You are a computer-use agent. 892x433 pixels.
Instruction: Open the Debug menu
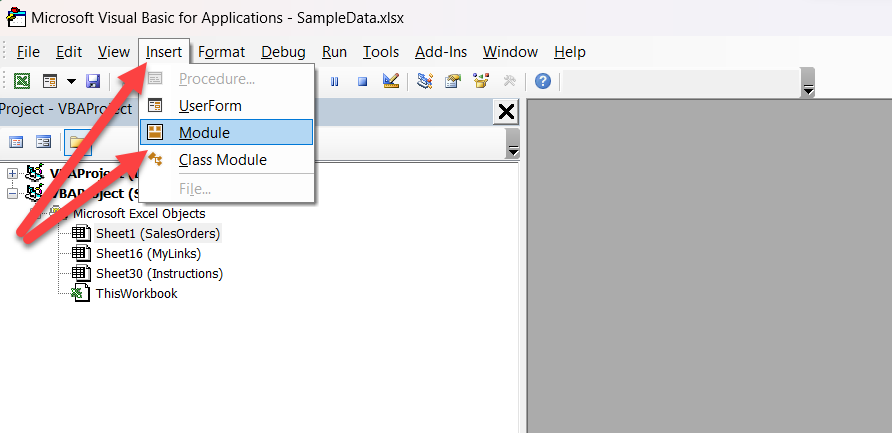283,52
